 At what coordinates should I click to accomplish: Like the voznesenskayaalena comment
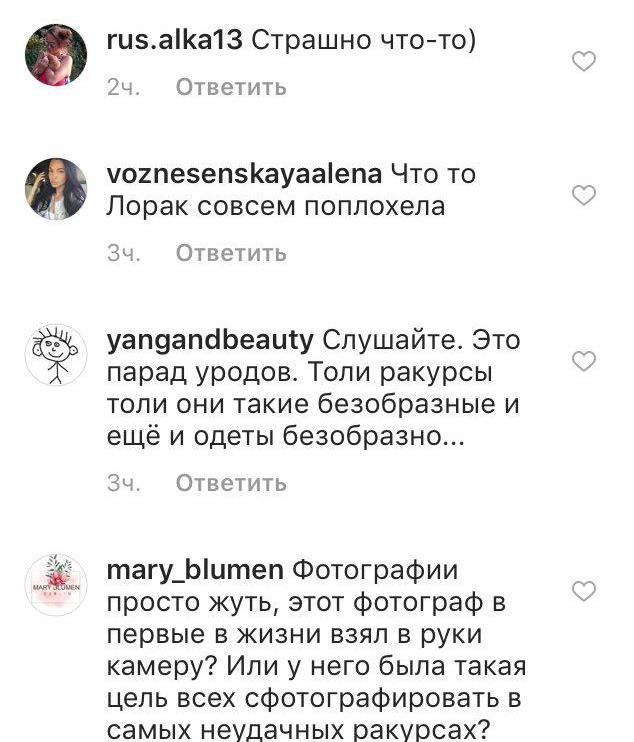click(584, 195)
